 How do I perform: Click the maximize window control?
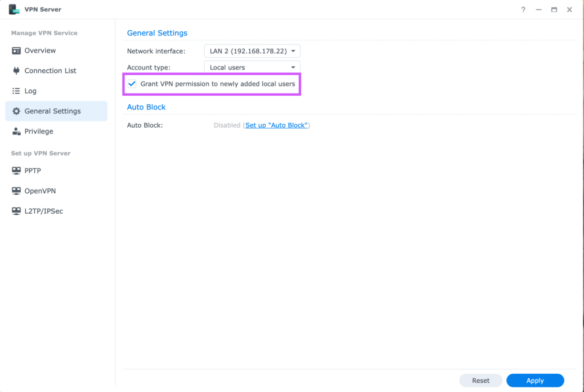click(x=554, y=10)
